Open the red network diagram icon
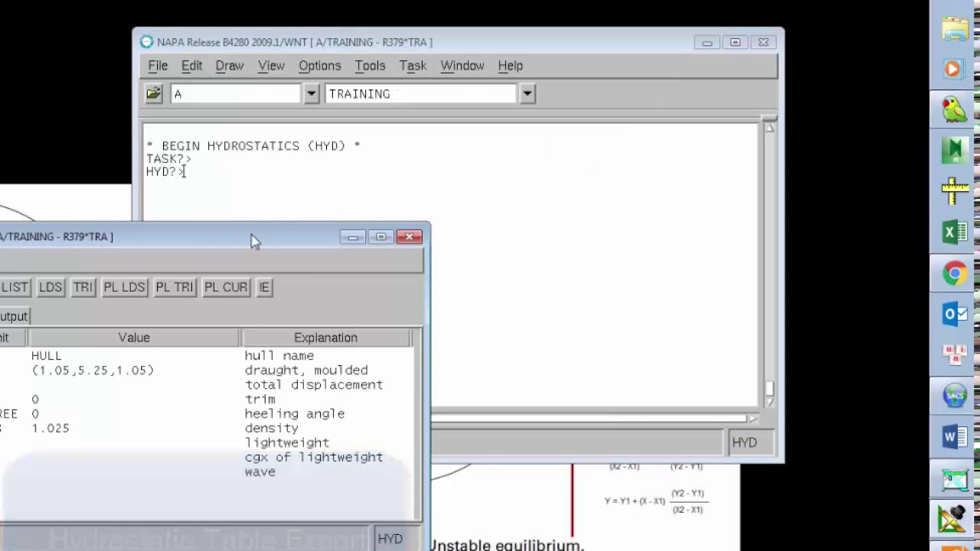The image size is (980, 551). point(955,355)
